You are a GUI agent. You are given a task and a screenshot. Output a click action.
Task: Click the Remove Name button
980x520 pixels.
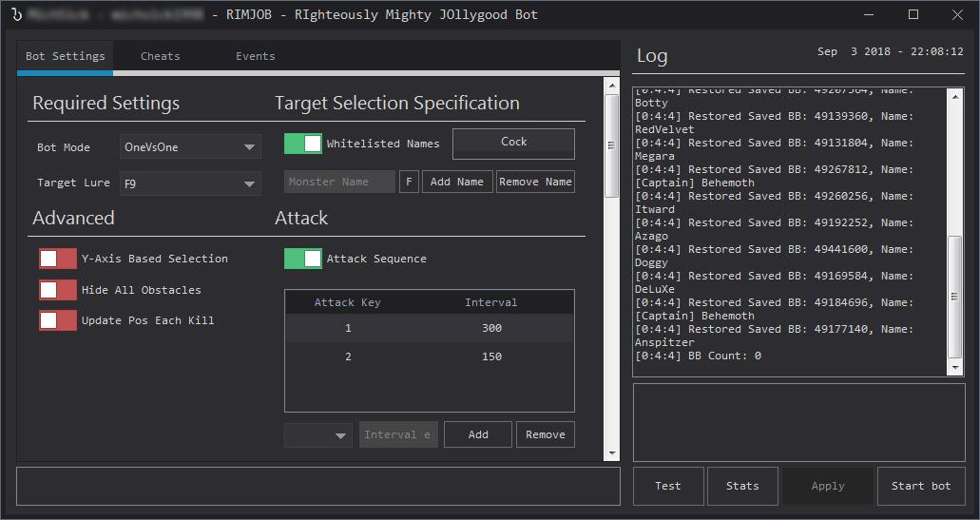[x=535, y=182]
